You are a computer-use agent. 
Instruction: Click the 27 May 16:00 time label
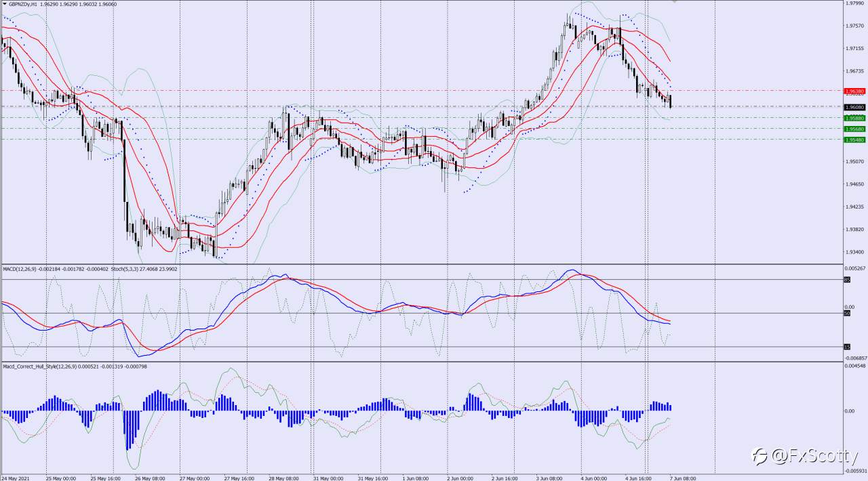240,477
